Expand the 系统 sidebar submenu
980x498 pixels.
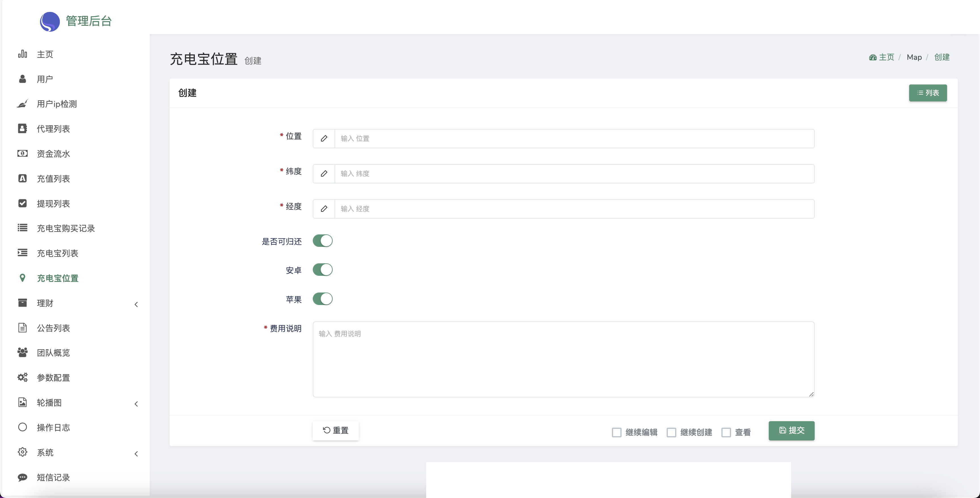136,454
